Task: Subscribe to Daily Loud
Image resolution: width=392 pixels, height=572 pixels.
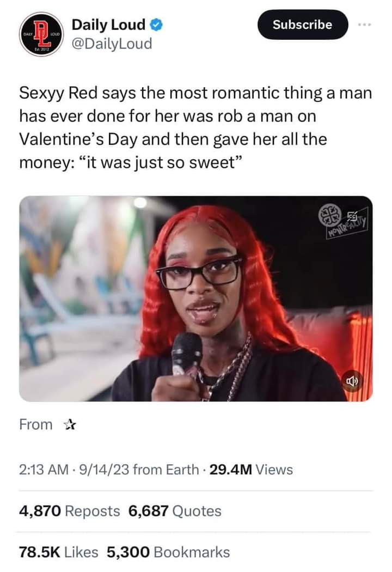Action: 303,25
